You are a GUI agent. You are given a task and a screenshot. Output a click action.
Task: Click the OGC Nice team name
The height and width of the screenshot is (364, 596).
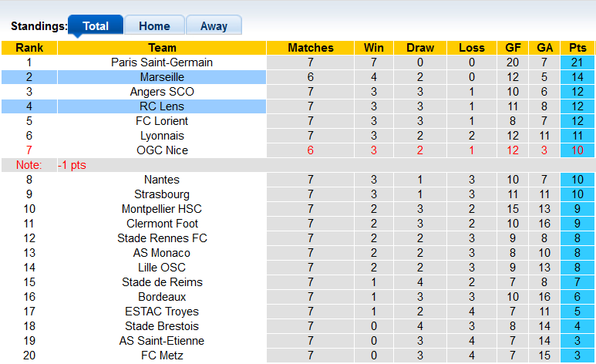coord(162,150)
